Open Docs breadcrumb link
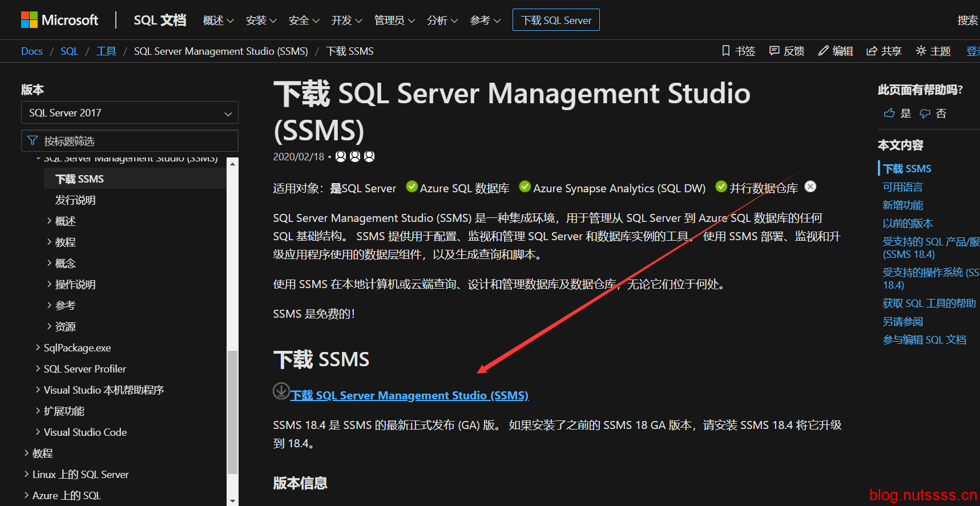 32,51
